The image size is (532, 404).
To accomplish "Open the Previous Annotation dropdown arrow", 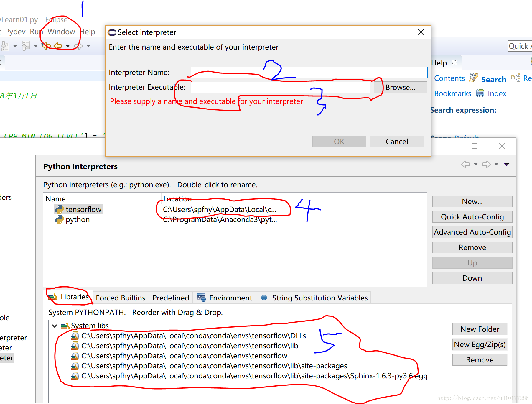I will 36,46.
